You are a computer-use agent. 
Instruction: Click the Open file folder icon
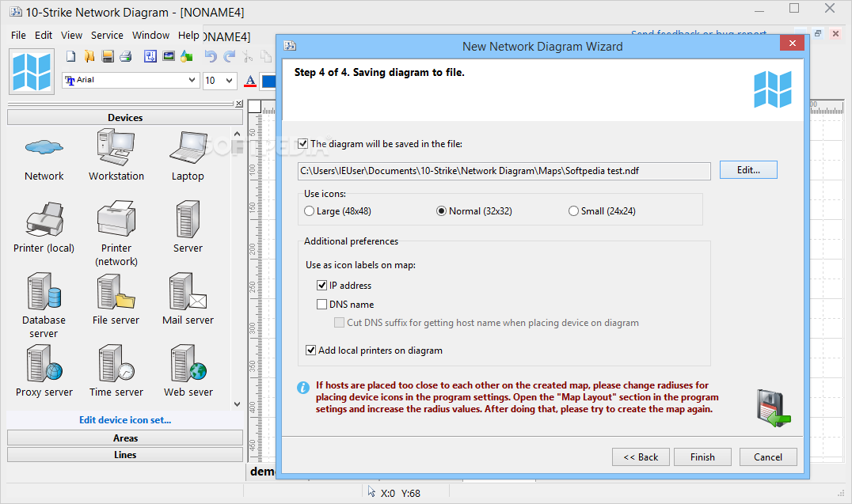[89, 56]
